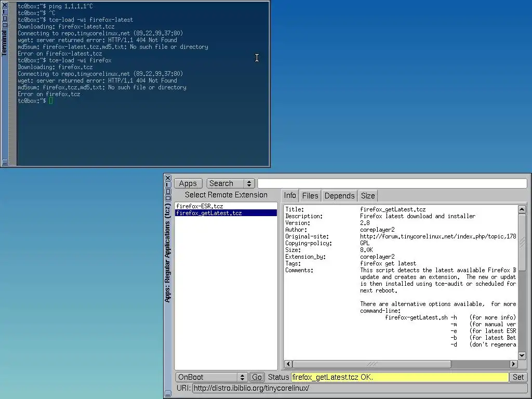The height and width of the screenshot is (399, 532).
Task: Click the Size value 8.0K
Action: tap(366, 250)
